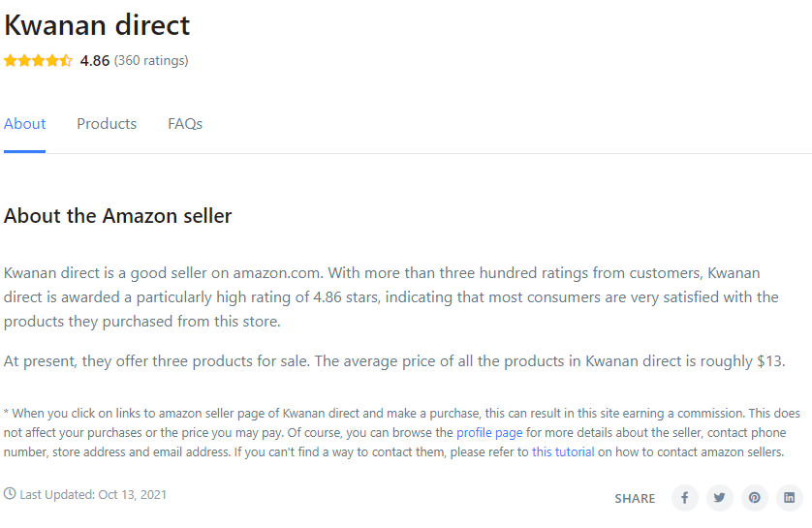The width and height of the screenshot is (812, 528).
Task: Click the clock icon beside Last Updated
Action: click(10, 494)
